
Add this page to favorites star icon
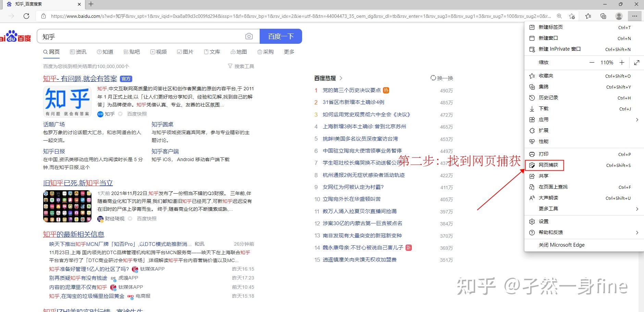pyautogui.click(x=572, y=16)
